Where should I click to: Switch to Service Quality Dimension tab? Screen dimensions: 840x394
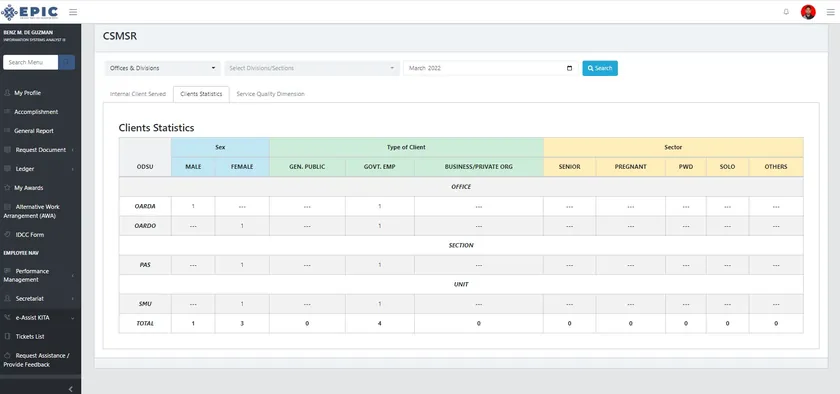pos(271,94)
